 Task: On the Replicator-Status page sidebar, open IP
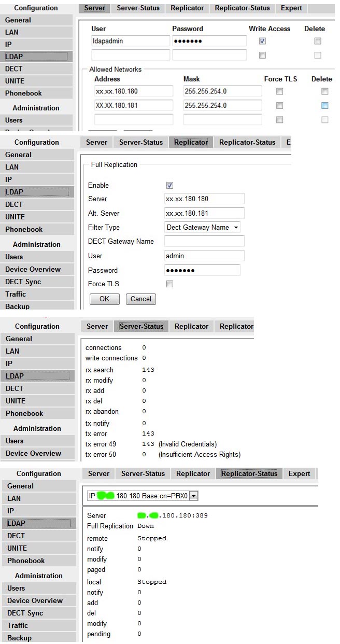point(39,511)
